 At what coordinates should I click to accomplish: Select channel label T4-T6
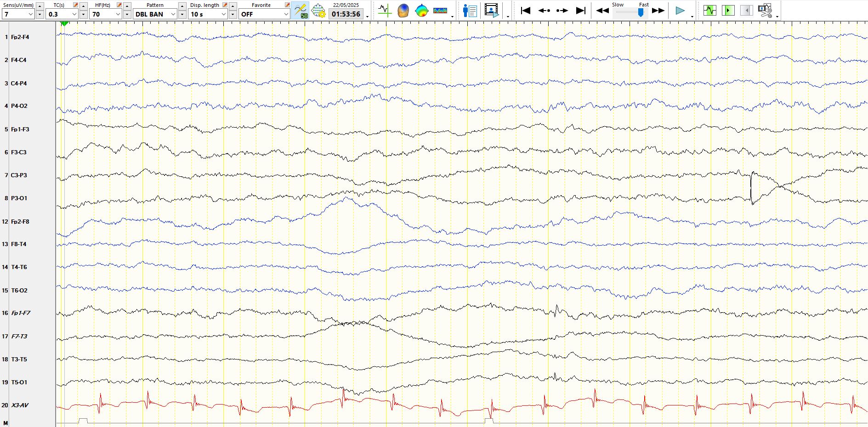pyautogui.click(x=19, y=267)
